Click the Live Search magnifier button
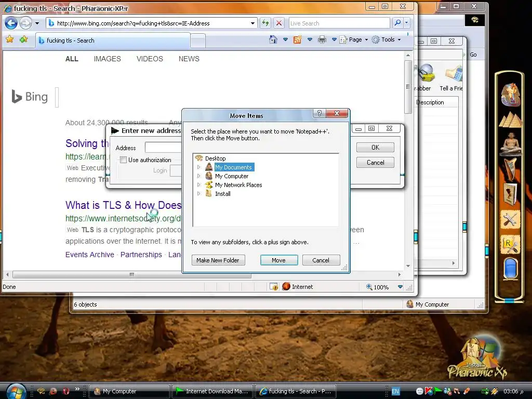The image size is (532, 399). (397, 23)
